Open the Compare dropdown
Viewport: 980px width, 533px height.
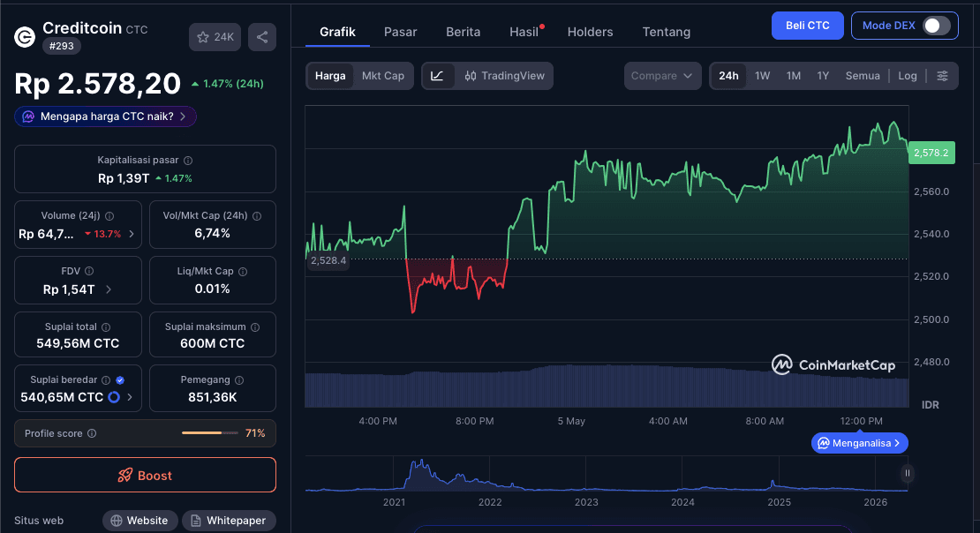(662, 76)
